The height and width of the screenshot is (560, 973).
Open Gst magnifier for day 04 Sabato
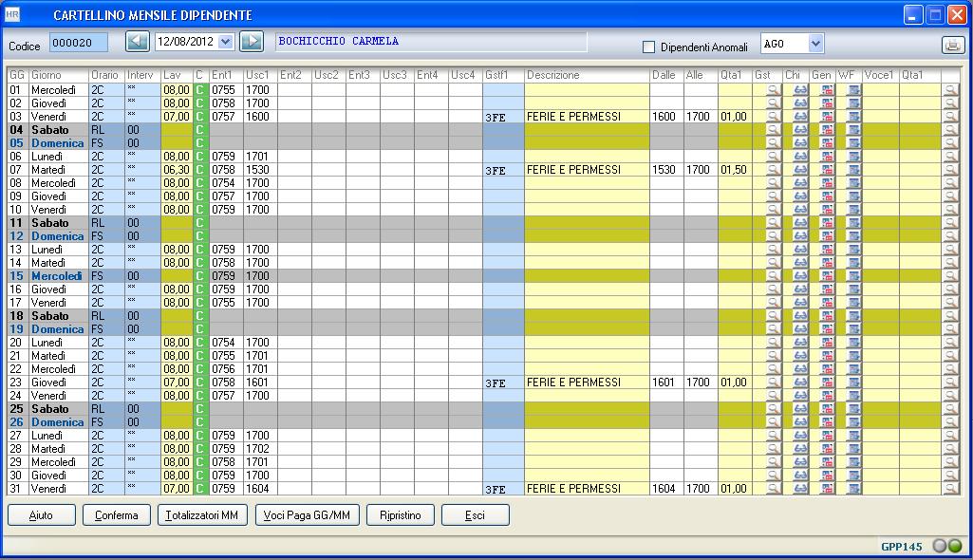[x=774, y=130]
